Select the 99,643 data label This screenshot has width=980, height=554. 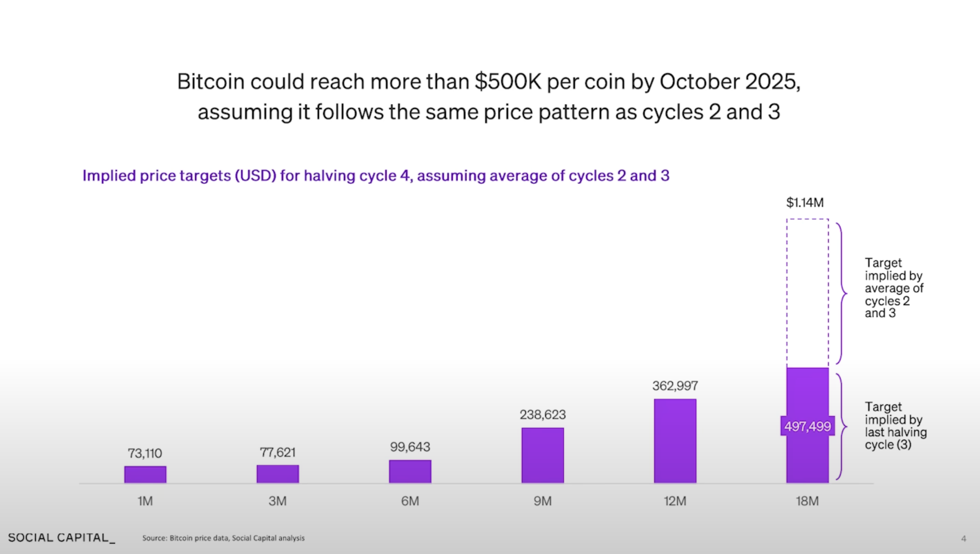click(x=410, y=447)
